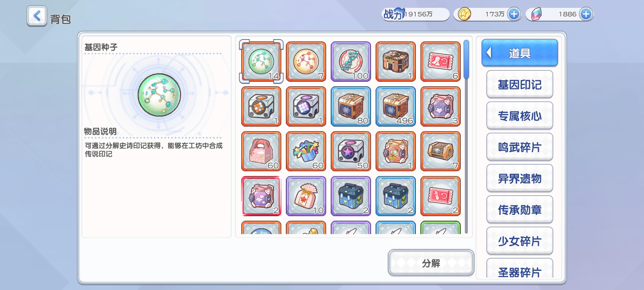Collapse the 道具 category arrow
The image size is (644, 290).
pyautogui.click(x=489, y=53)
